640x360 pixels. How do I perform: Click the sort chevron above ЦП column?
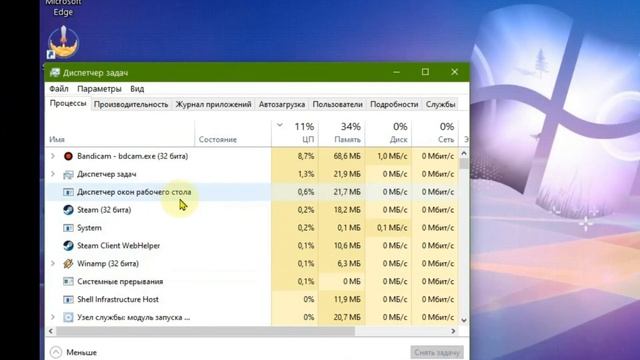280,125
